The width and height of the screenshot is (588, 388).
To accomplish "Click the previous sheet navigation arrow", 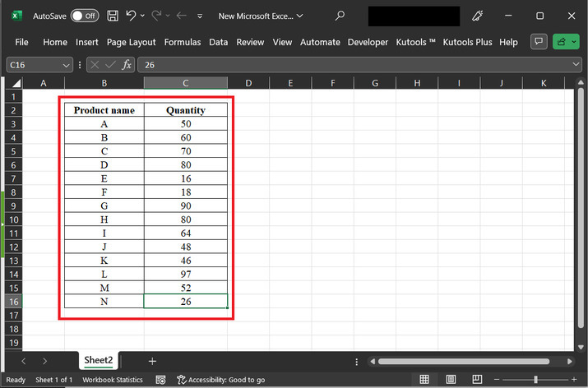I will (x=24, y=361).
